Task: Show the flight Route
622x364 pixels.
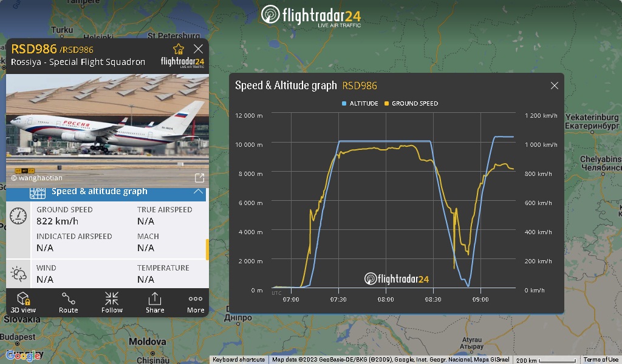Action: [68, 303]
